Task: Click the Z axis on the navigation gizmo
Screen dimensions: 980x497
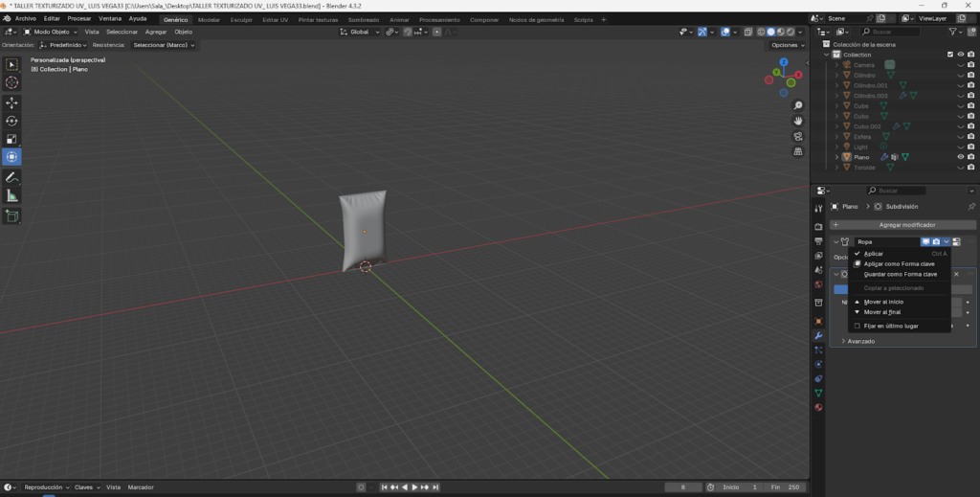Action: click(784, 62)
